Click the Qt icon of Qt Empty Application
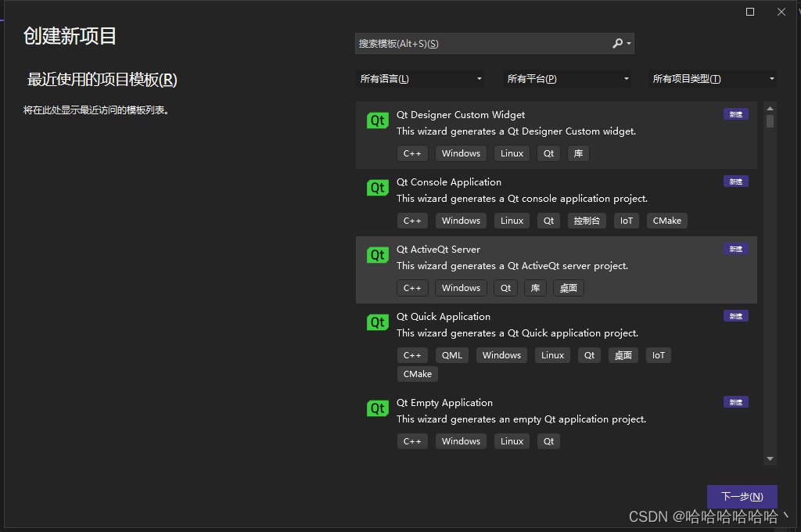Viewport: 801px width, 532px height. (378, 408)
